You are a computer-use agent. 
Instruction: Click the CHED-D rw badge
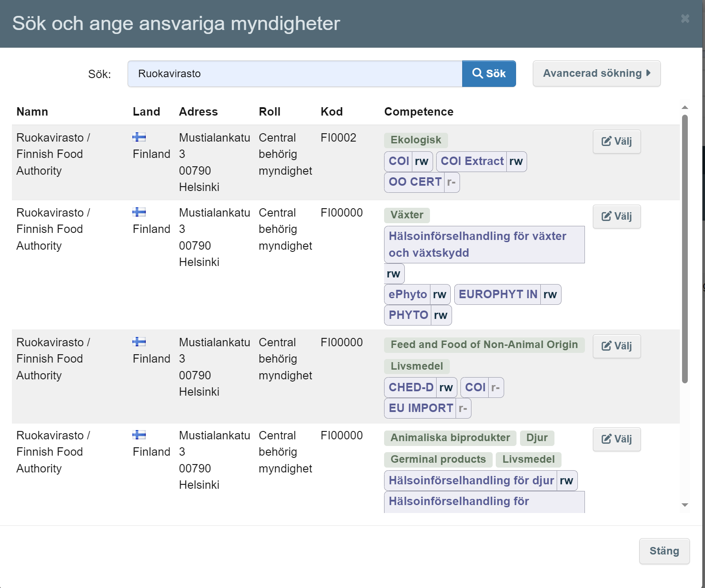click(x=420, y=388)
